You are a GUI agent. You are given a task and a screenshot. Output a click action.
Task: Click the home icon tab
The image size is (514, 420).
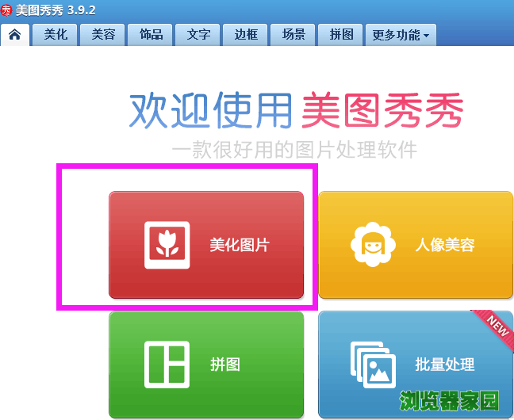point(15,34)
